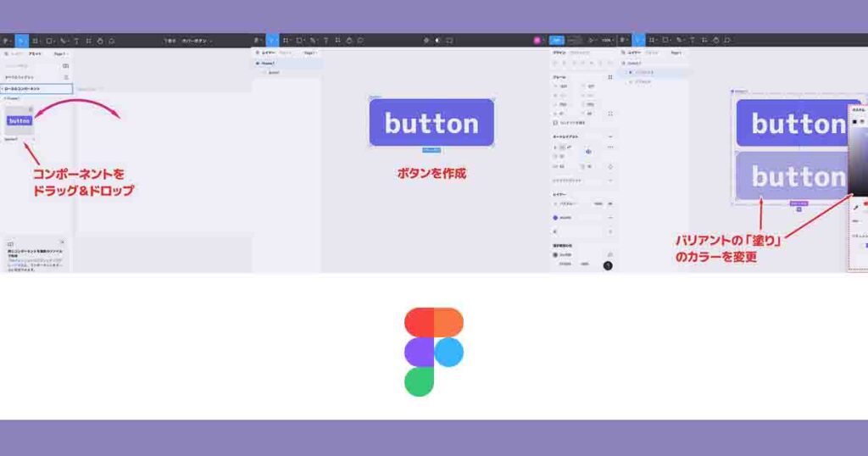This screenshot has height=456, width=868.
Task: Select Frame tool in right Figma screenshot
Action: pyautogui.click(x=653, y=41)
